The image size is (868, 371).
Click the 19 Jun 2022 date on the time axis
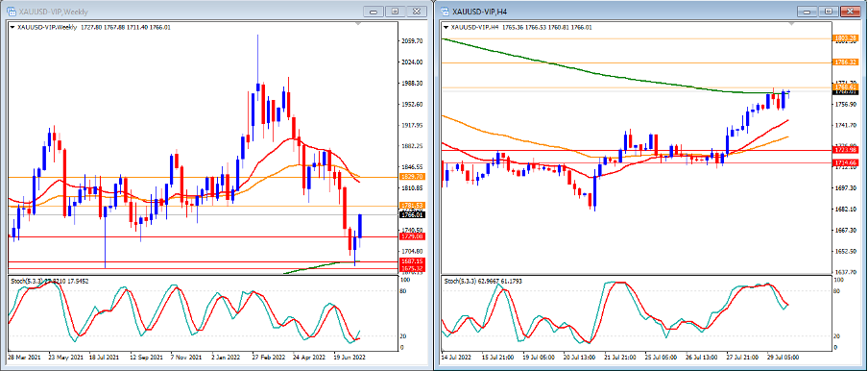pos(350,358)
